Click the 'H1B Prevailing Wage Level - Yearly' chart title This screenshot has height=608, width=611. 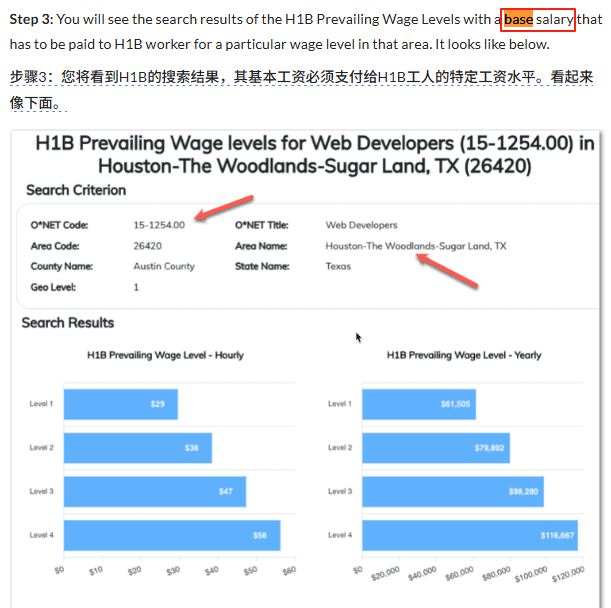(x=464, y=355)
